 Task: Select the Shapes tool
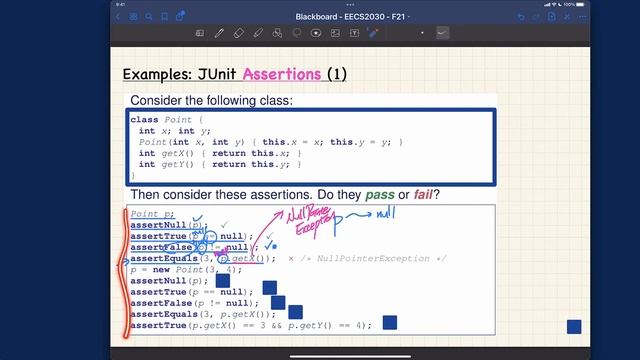(x=277, y=33)
